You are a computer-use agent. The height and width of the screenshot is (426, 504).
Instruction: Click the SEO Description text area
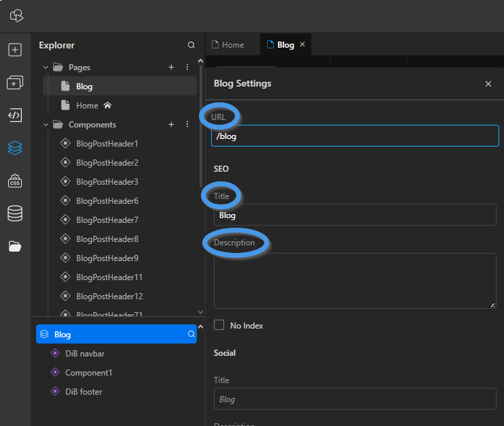(x=355, y=281)
